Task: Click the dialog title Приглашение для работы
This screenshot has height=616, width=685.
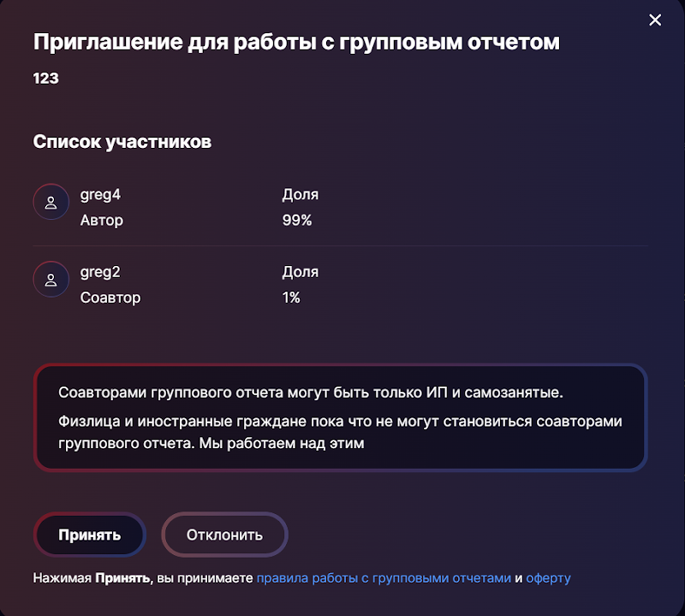Action: pos(296,42)
